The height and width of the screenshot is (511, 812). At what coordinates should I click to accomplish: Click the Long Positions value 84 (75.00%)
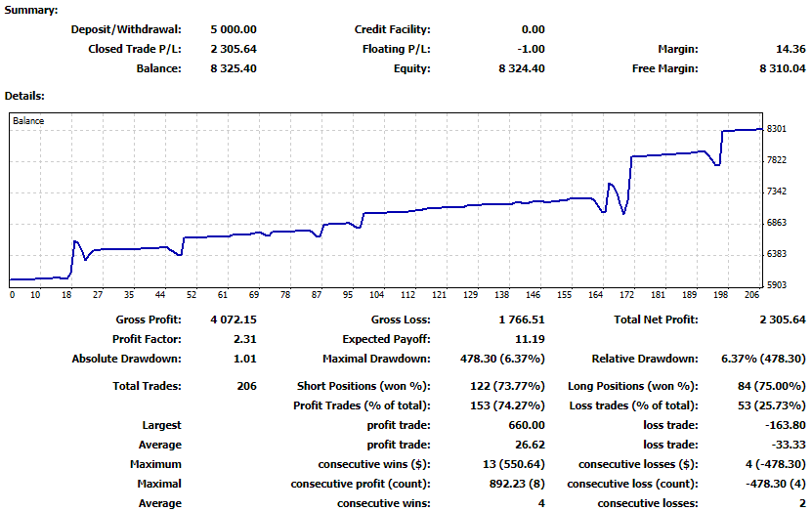tap(769, 386)
